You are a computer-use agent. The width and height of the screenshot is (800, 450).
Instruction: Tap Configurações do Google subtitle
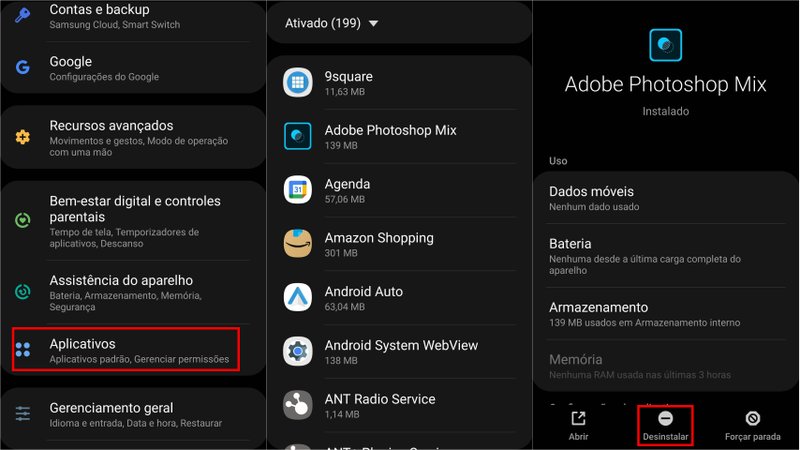pos(104,77)
